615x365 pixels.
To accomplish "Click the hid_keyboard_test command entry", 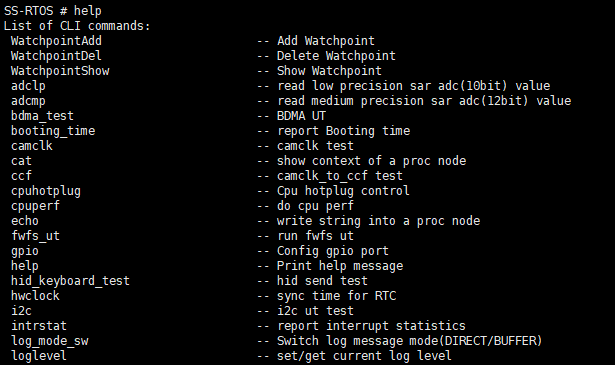I will [x=70, y=281].
